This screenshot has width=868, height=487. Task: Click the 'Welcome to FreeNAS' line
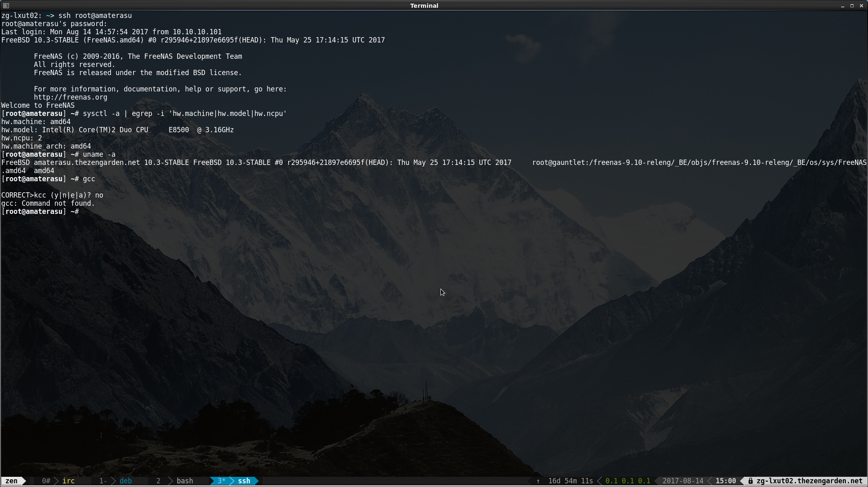point(38,105)
